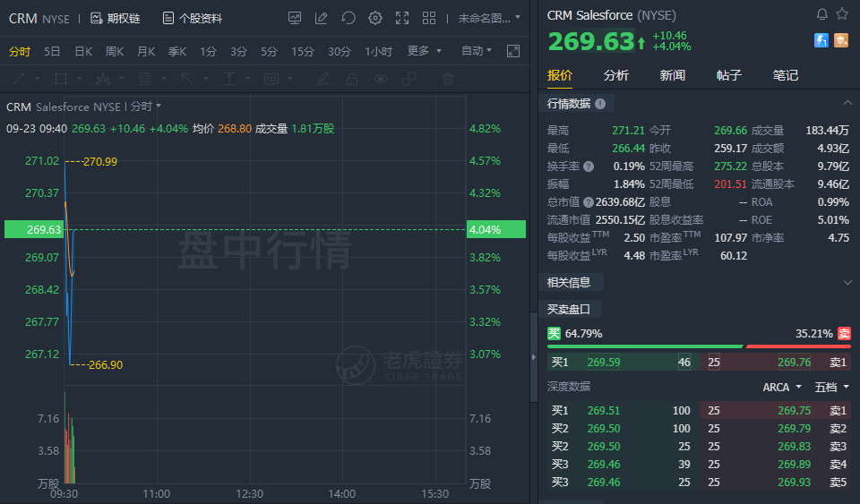Select the parallel lines tool
The width and height of the screenshot is (860, 504).
point(145,79)
